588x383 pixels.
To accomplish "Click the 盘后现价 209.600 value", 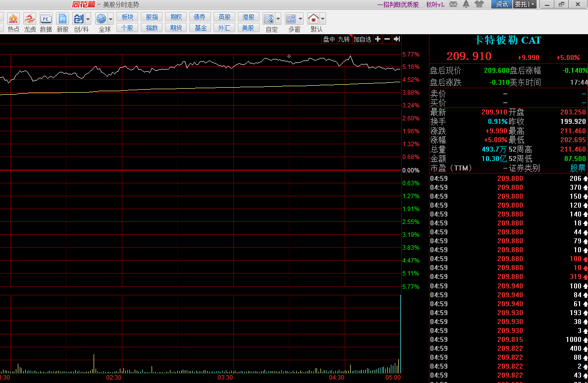I will point(496,70).
